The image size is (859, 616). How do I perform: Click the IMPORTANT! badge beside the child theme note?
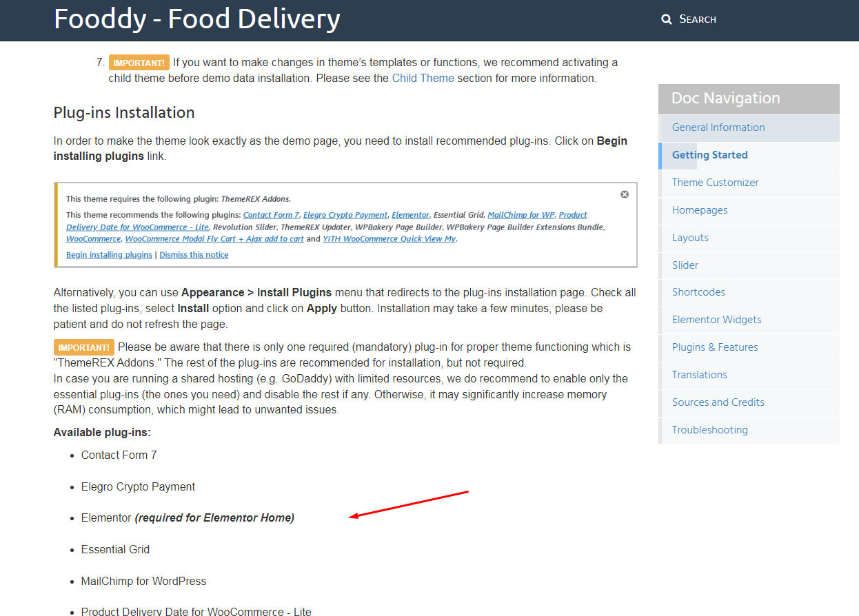pos(139,63)
